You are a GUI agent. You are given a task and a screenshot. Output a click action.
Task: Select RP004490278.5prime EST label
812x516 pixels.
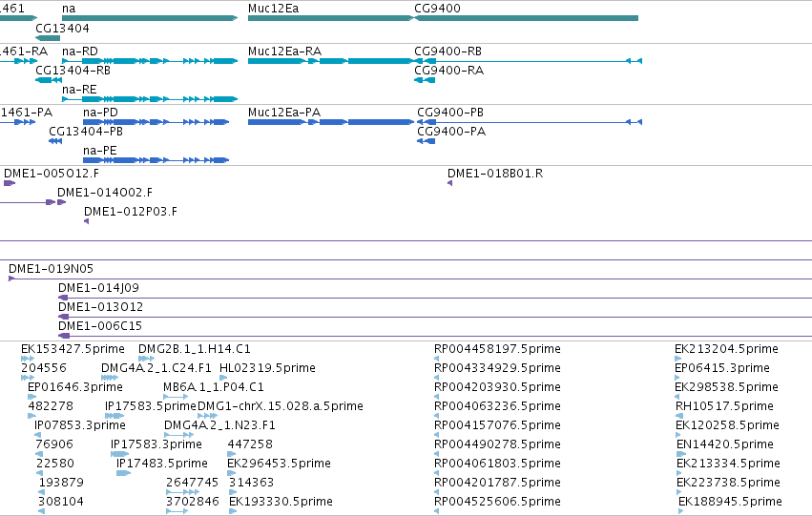pyautogui.click(x=497, y=444)
